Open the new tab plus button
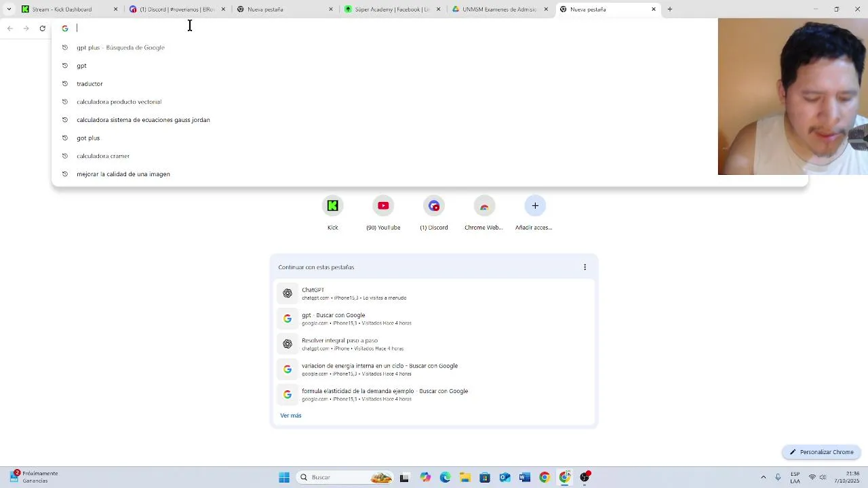 (669, 9)
